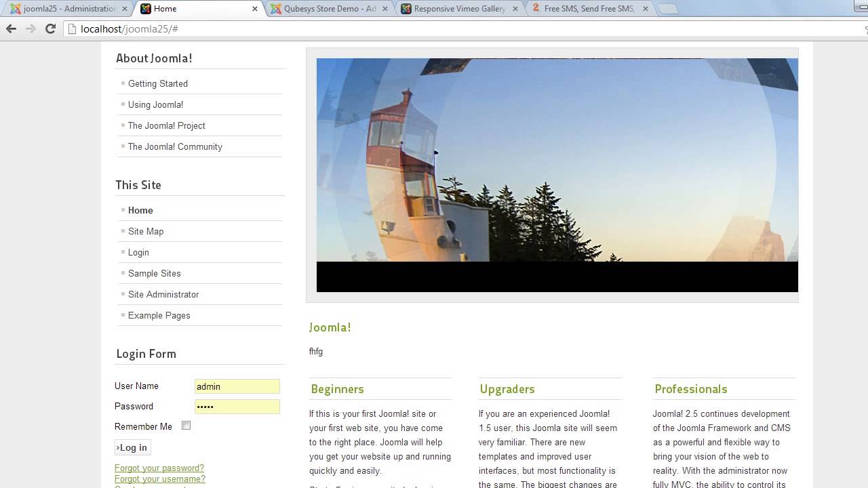The width and height of the screenshot is (868, 488).
Task: Check the Remember Me checkbox
Action: tap(186, 426)
